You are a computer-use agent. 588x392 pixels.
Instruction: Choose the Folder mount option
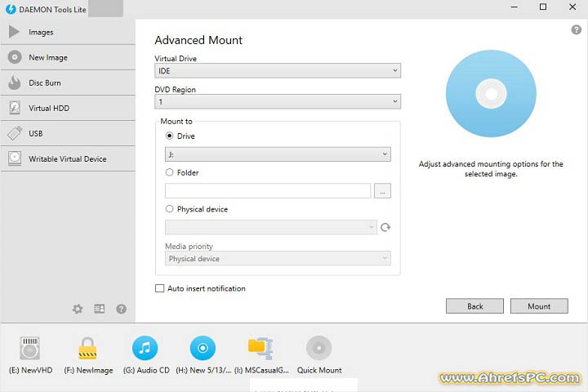[170, 172]
